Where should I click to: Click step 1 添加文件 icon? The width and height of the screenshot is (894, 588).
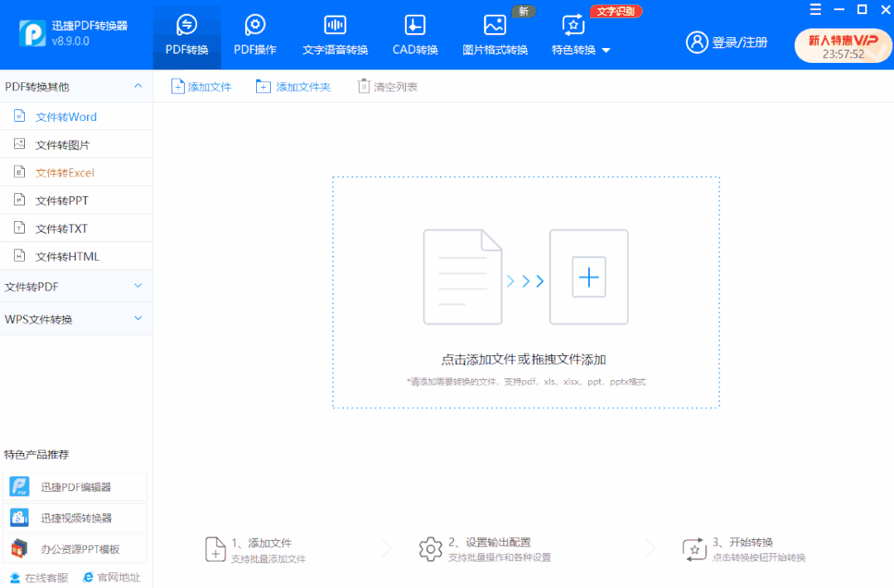215,549
